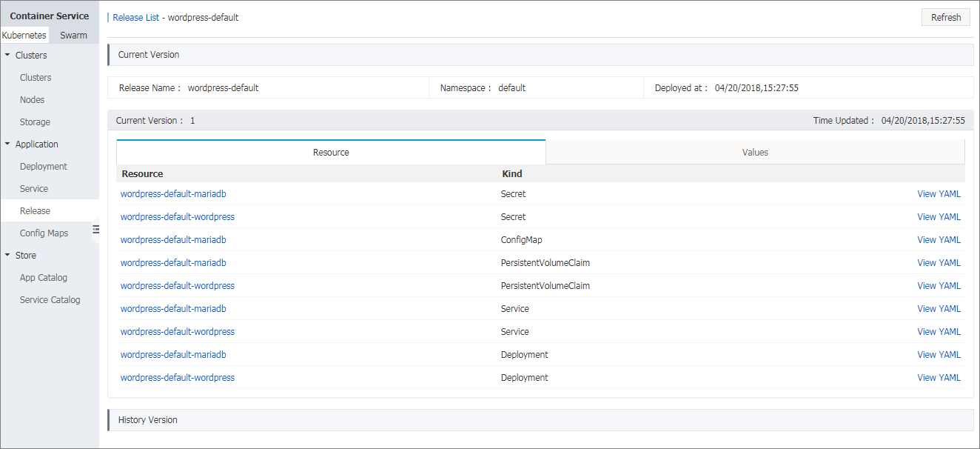The width and height of the screenshot is (980, 449).
Task: View YAML for mariadb Secret
Action: (x=939, y=193)
